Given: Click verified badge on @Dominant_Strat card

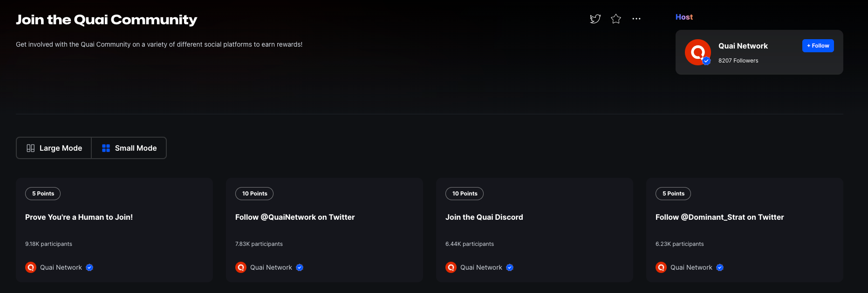Looking at the screenshot, I should coord(720,267).
